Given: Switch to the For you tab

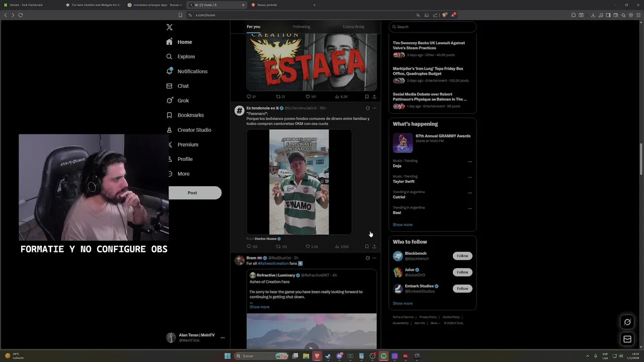Looking at the screenshot, I should pos(254,27).
